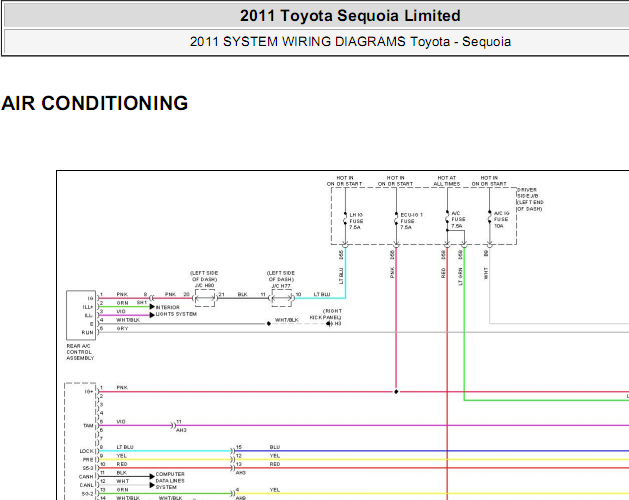Click 'DRIVER SIDE J/B (LEFT END OF DASH)' label
The image size is (629, 500).
tap(530, 199)
